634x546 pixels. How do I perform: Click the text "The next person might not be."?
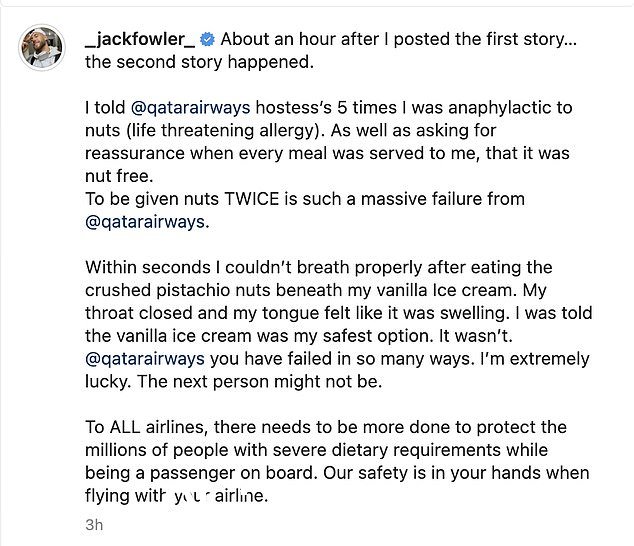point(260,382)
